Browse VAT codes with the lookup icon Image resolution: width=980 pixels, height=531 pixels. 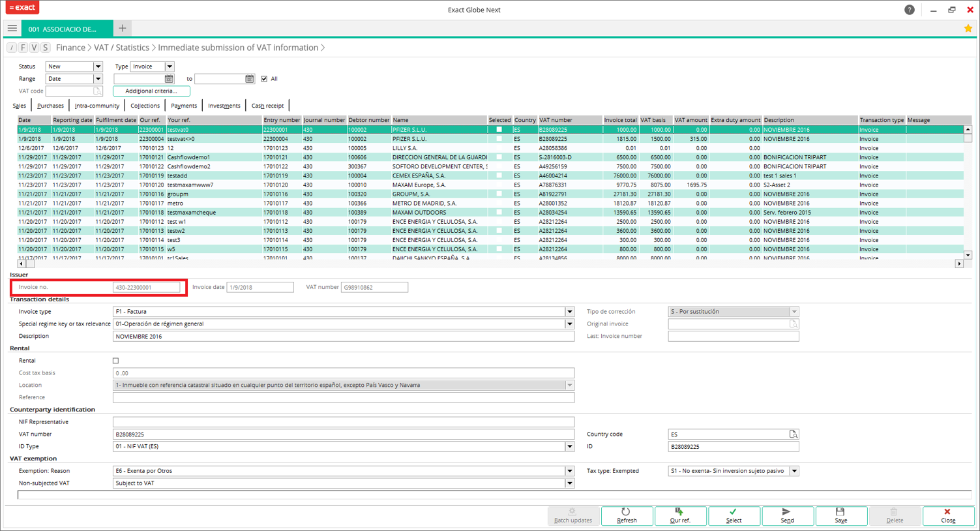click(97, 91)
